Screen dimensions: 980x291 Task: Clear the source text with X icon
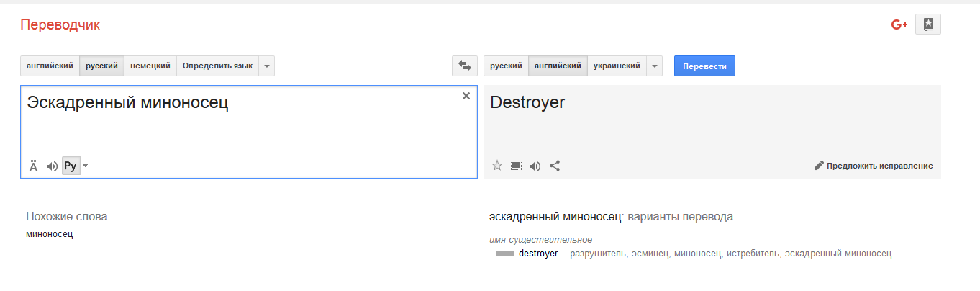pos(466,96)
